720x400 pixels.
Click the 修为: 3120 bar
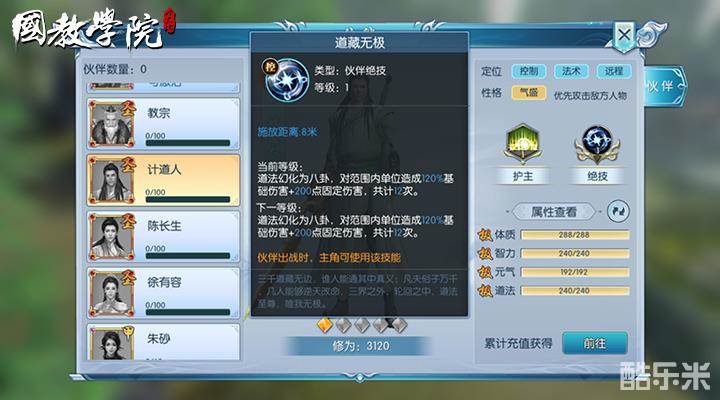(360, 346)
